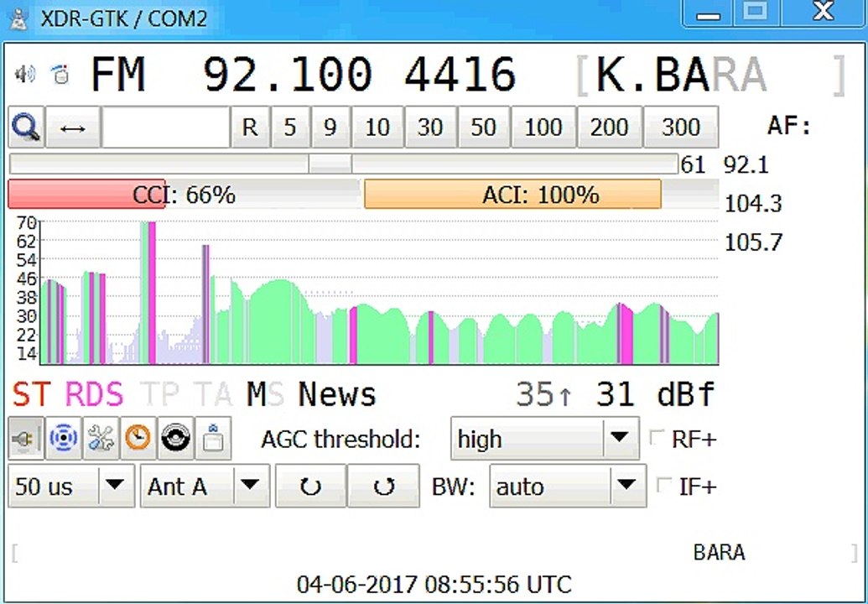Enable the RF+ checkbox

(657, 438)
